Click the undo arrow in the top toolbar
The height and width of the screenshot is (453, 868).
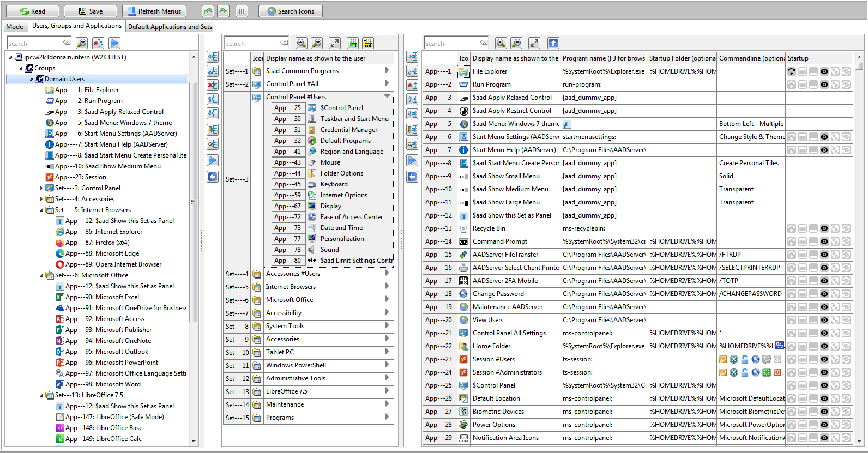pyautogui.click(x=208, y=11)
